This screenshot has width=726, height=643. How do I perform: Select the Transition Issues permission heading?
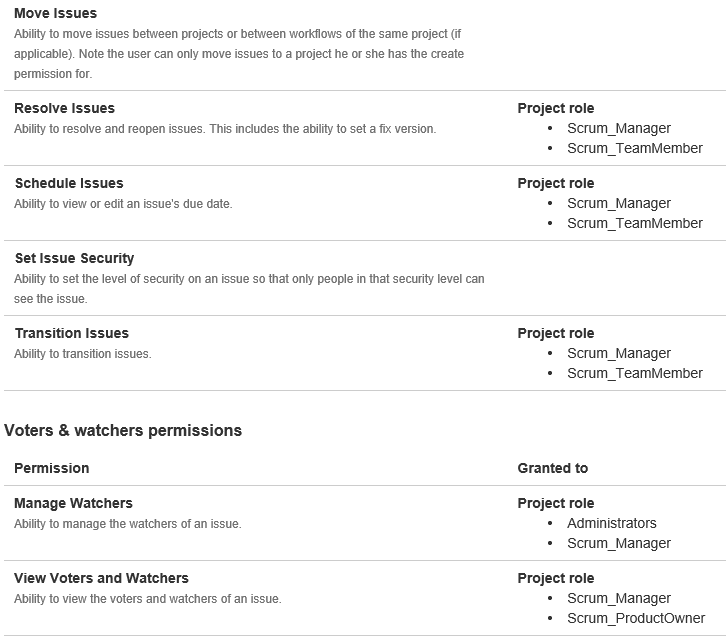(72, 333)
